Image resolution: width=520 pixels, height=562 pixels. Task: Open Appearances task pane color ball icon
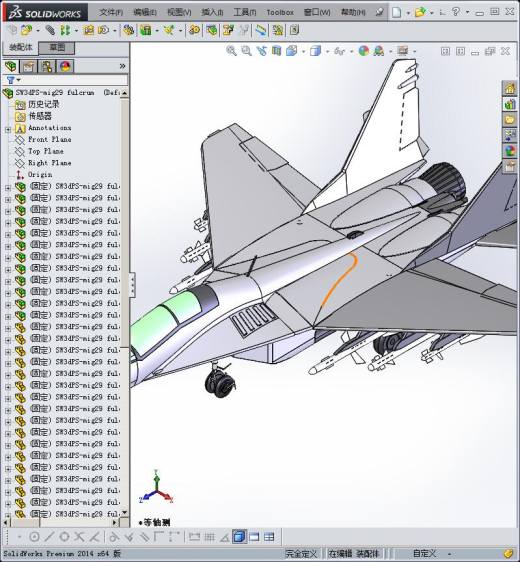tap(510, 151)
